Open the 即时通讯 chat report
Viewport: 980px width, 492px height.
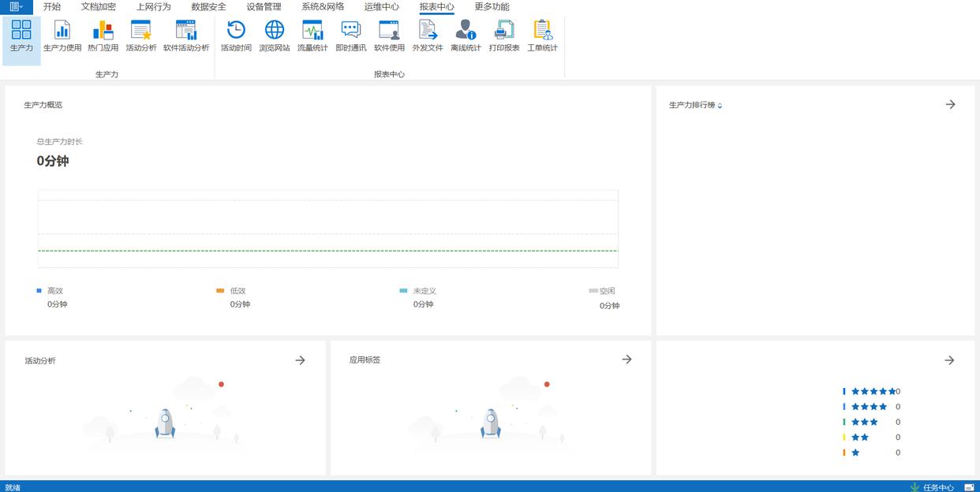(x=351, y=36)
